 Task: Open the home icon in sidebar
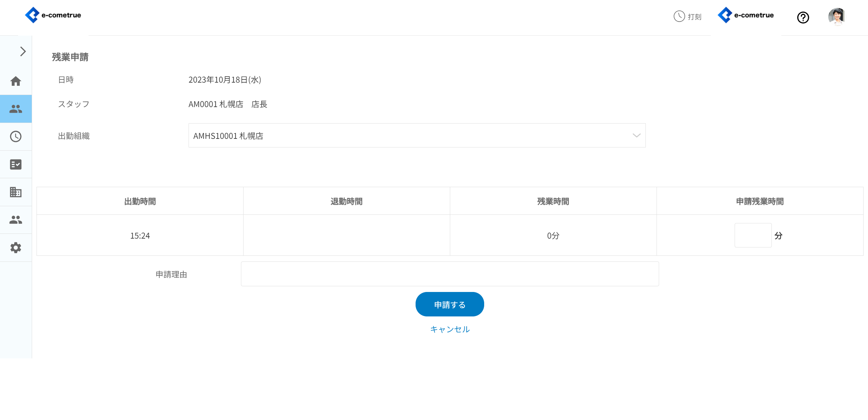[16, 81]
